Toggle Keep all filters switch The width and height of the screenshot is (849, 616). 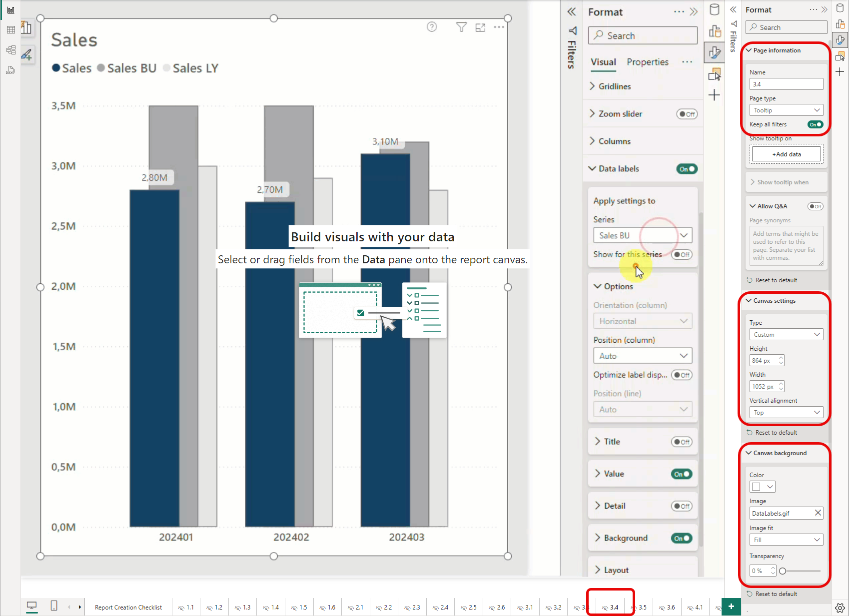tap(815, 124)
